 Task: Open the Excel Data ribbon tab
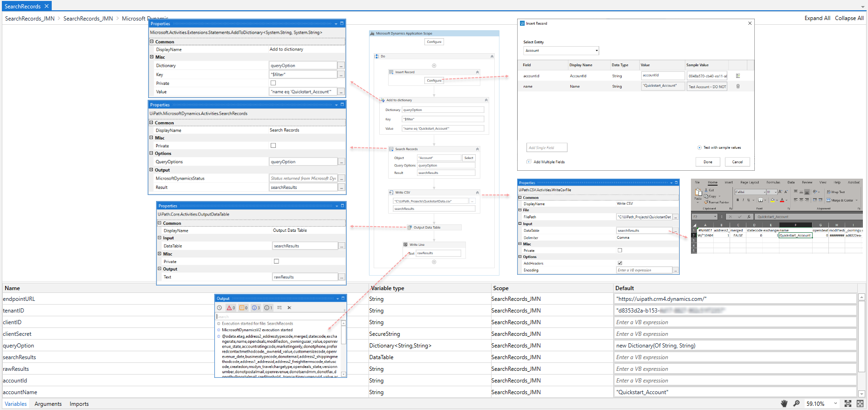click(x=791, y=182)
